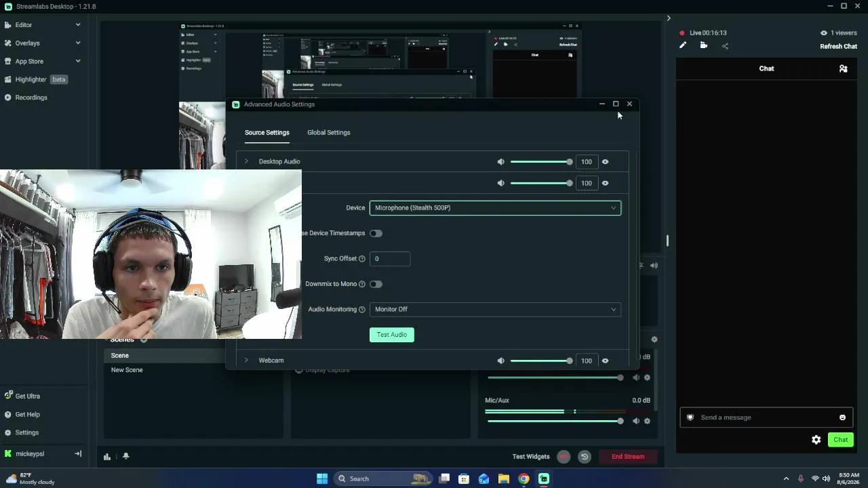Click the volume icon in the system tray
The height and width of the screenshot is (488, 868).
[x=826, y=479]
